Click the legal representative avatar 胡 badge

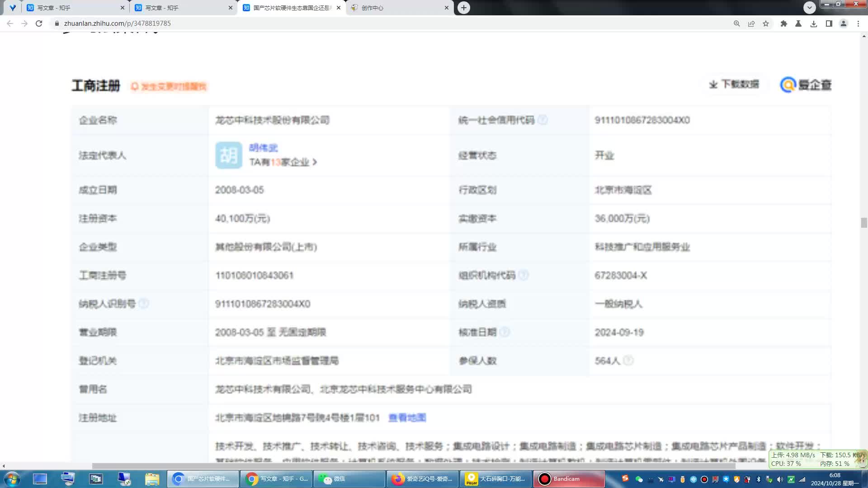tap(228, 155)
